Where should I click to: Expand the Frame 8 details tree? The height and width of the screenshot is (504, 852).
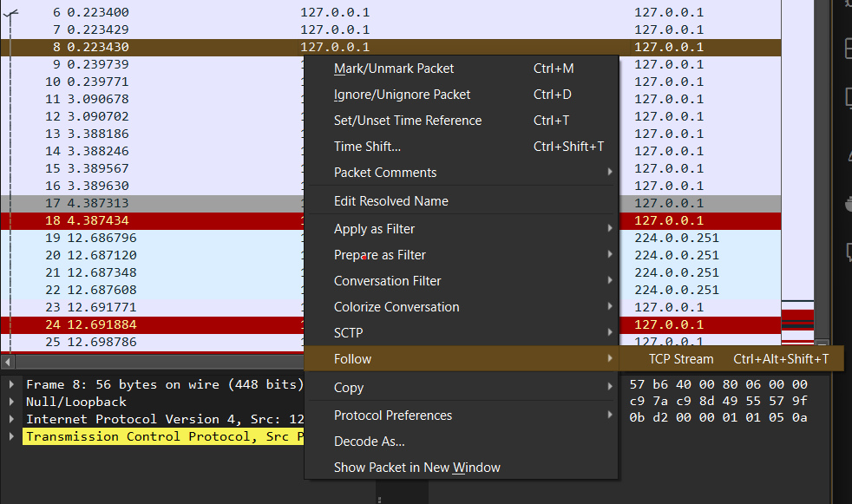tap(10, 384)
